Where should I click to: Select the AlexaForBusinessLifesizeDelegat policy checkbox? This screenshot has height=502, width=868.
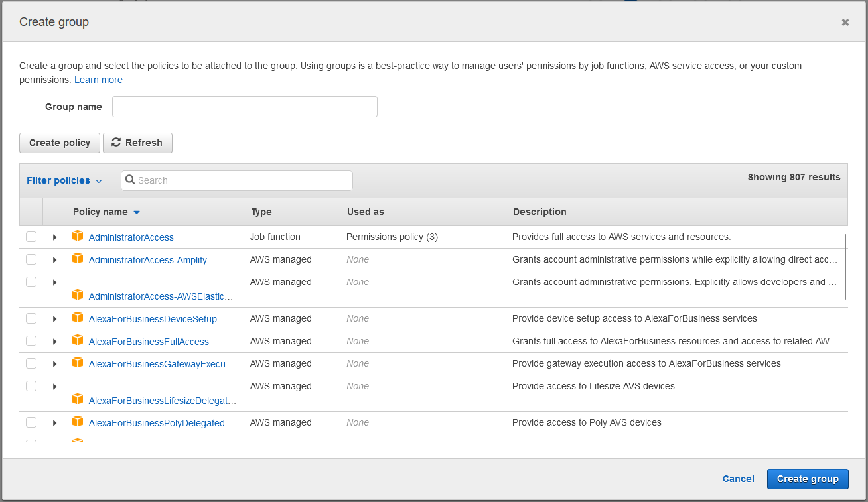point(31,386)
